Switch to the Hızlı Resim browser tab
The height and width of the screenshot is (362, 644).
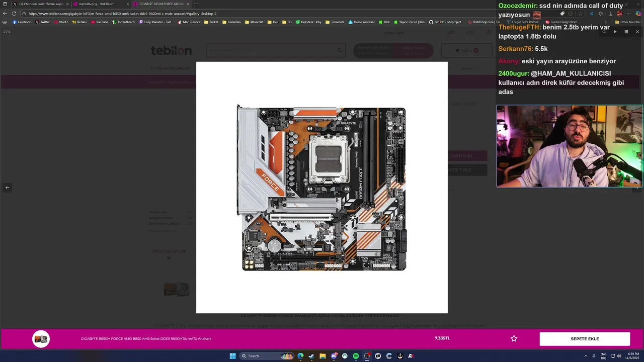pyautogui.click(x=100, y=4)
